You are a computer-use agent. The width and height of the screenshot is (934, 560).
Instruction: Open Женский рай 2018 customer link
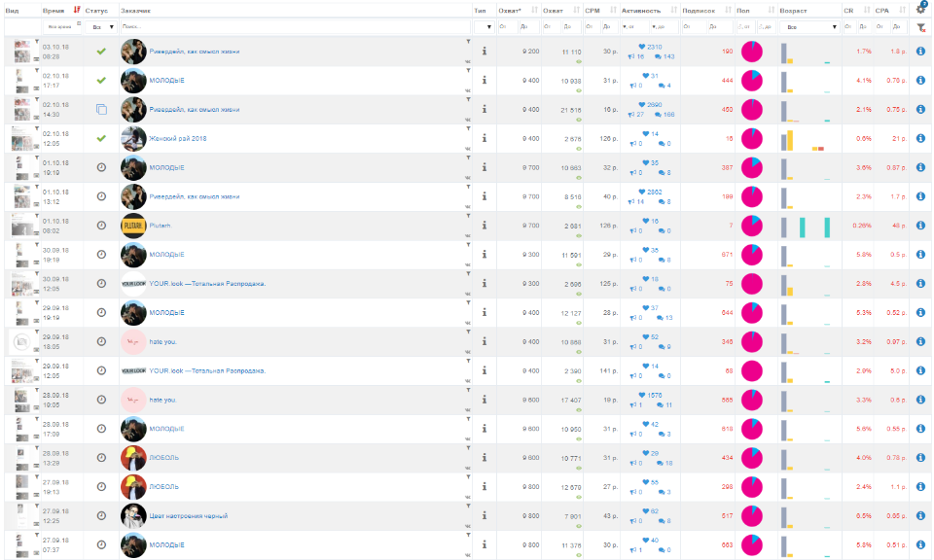point(177,139)
